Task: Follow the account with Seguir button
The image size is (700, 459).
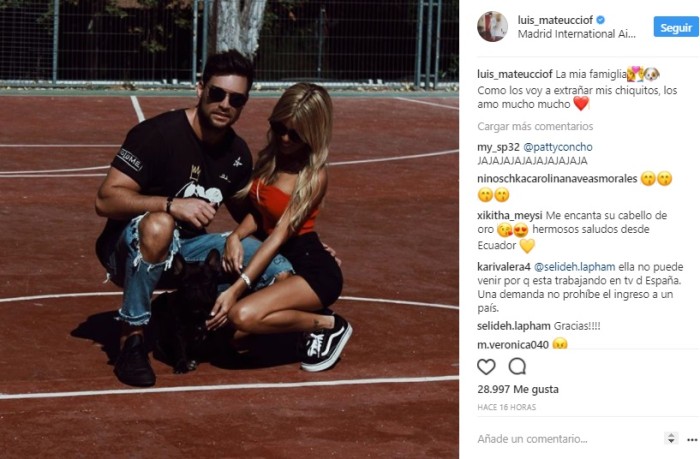Action: click(676, 27)
